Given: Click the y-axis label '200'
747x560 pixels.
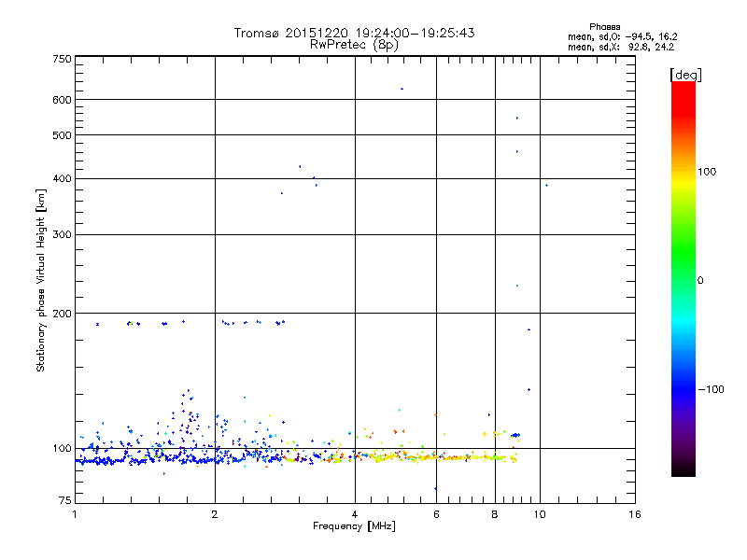Looking at the screenshot, I should 62,314.
